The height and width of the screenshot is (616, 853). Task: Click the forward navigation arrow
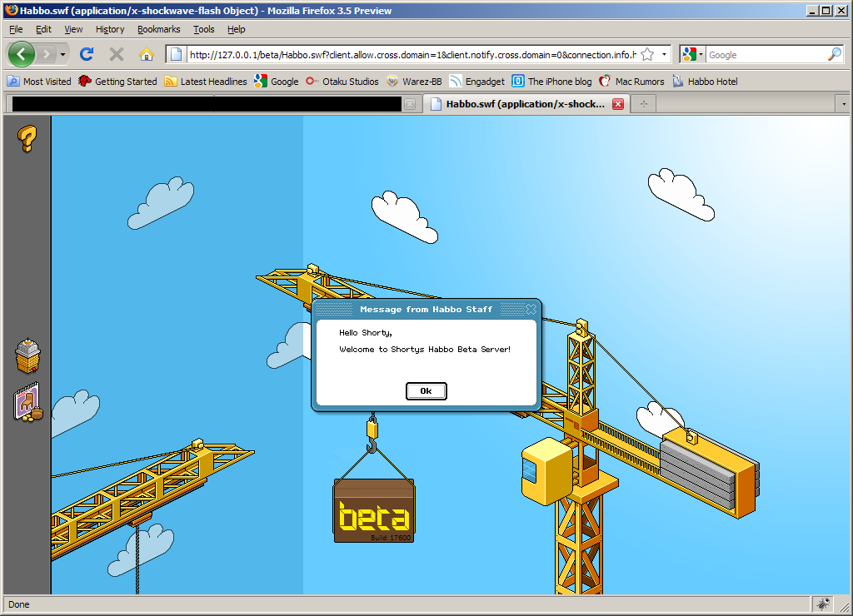pyautogui.click(x=47, y=54)
